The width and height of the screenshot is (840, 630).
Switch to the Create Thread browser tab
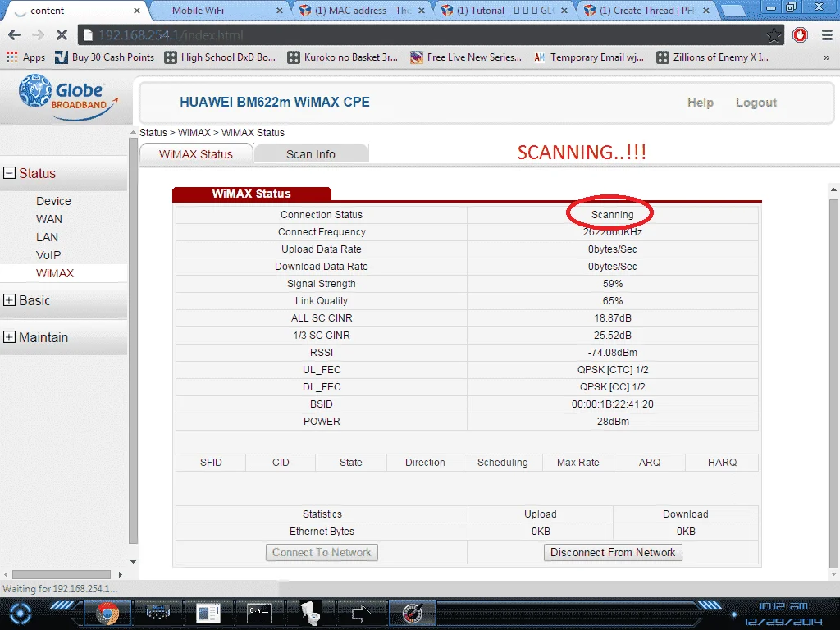[646, 10]
